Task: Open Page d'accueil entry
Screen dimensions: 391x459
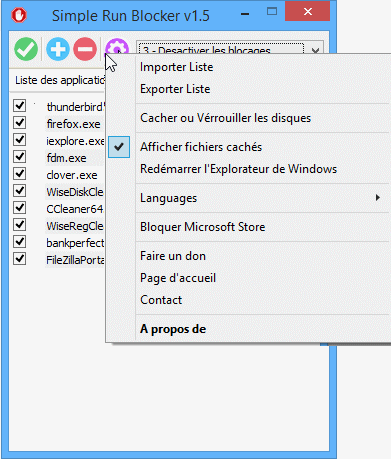Action: [x=178, y=278]
